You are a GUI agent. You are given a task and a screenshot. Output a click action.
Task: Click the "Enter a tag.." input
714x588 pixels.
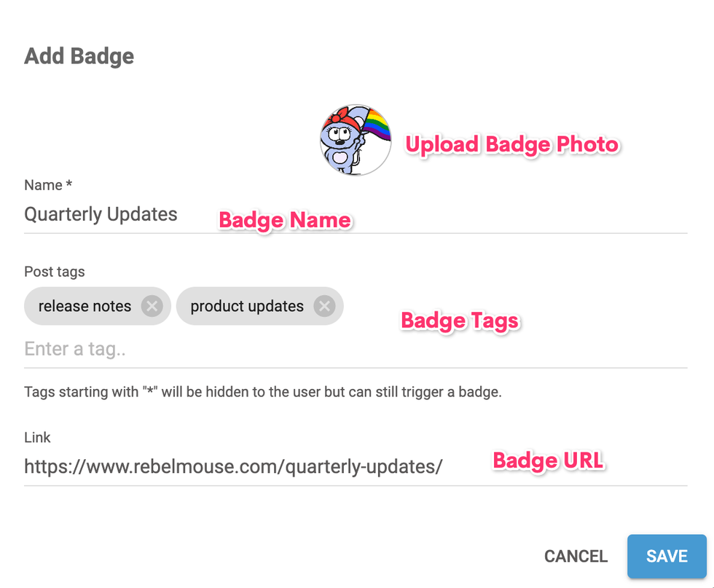(219, 349)
